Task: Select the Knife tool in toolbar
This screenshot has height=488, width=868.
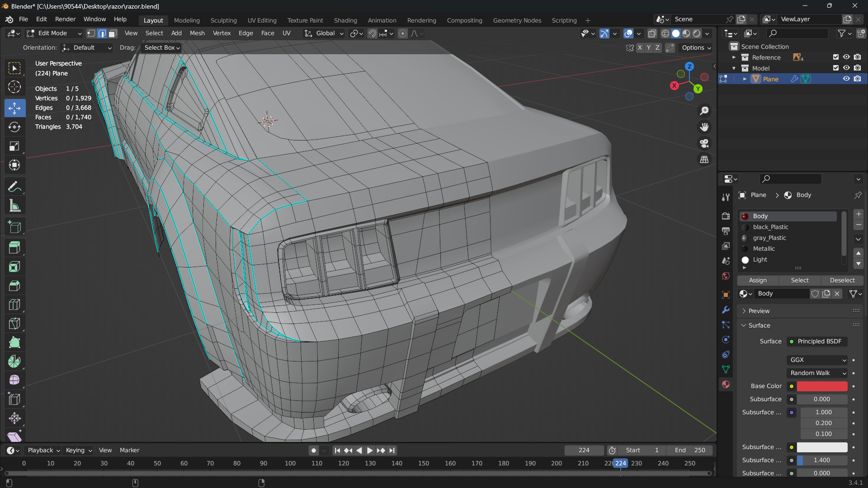Action: (x=14, y=324)
